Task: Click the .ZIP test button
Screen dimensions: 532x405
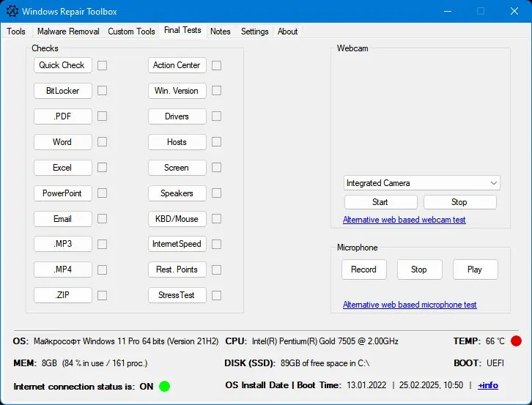Action: coord(63,295)
